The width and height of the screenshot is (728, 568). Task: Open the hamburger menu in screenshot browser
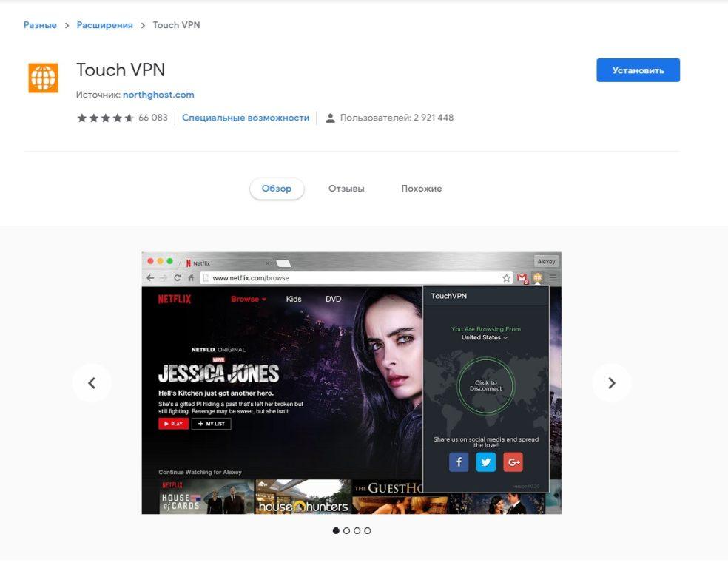click(553, 278)
